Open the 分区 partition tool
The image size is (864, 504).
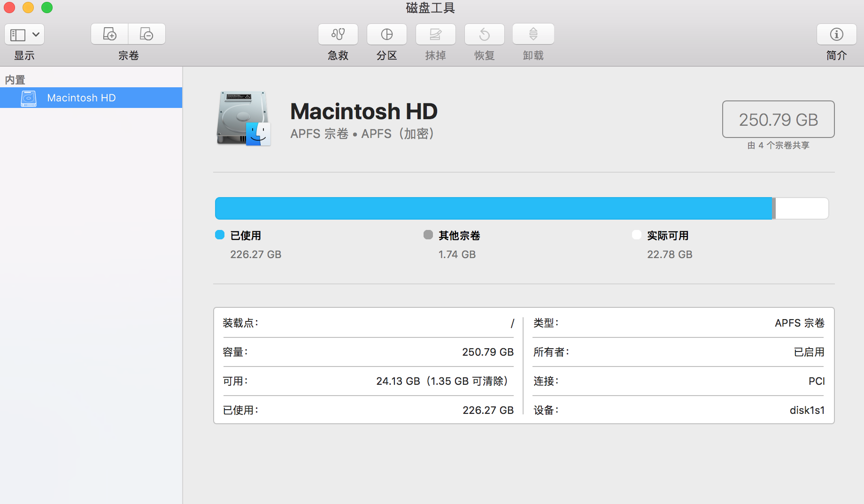(387, 34)
